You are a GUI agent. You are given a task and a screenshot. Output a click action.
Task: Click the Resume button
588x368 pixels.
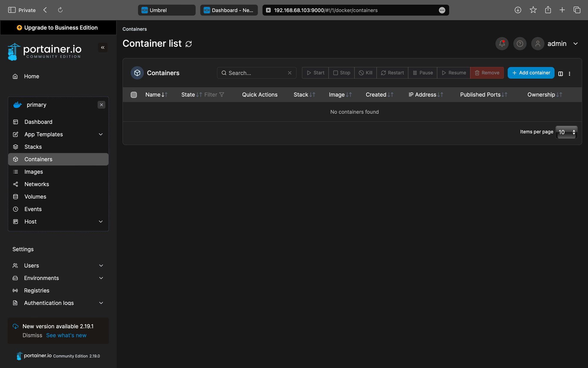point(454,73)
